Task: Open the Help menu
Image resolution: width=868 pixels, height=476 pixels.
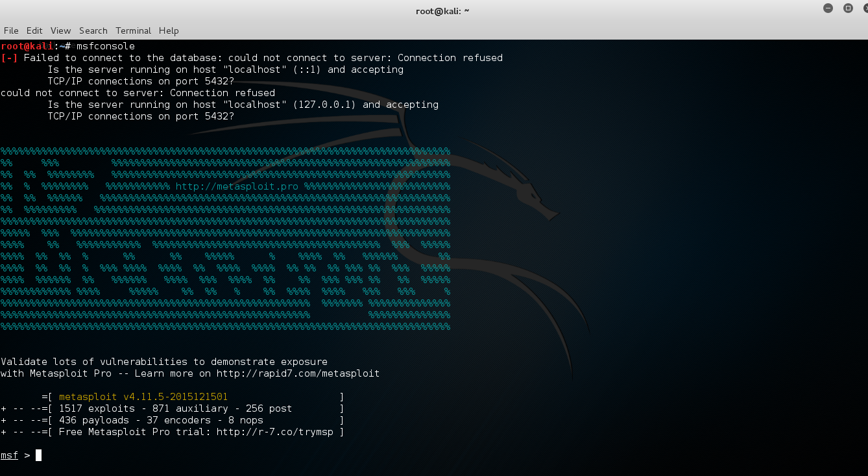Action: point(169,31)
